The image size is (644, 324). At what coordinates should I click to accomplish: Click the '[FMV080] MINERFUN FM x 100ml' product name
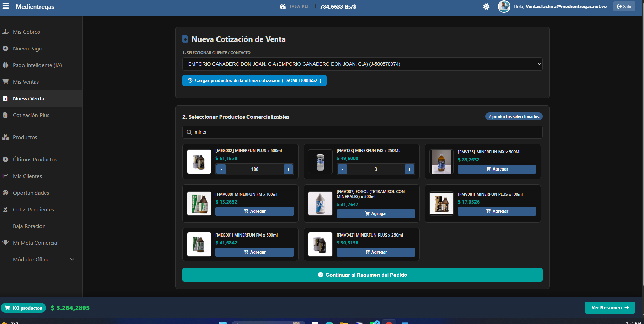click(x=246, y=194)
